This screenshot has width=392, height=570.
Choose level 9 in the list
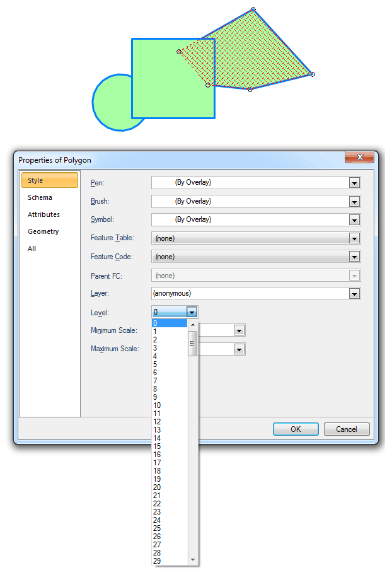tap(170, 397)
